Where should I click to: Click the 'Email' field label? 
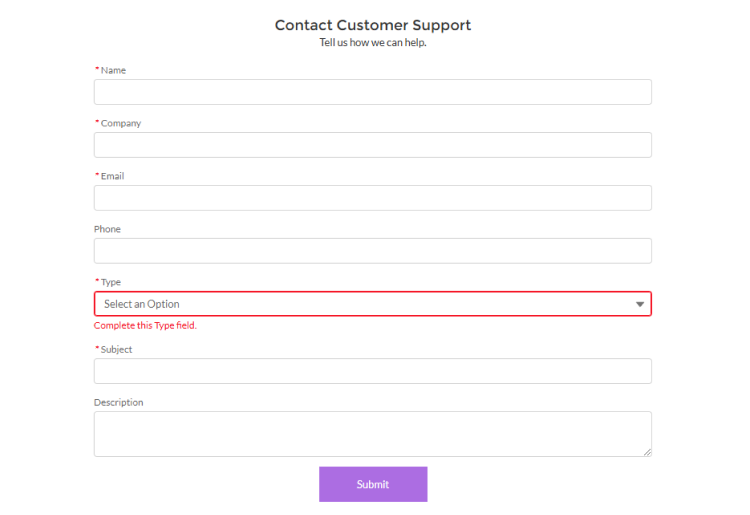coord(112,176)
